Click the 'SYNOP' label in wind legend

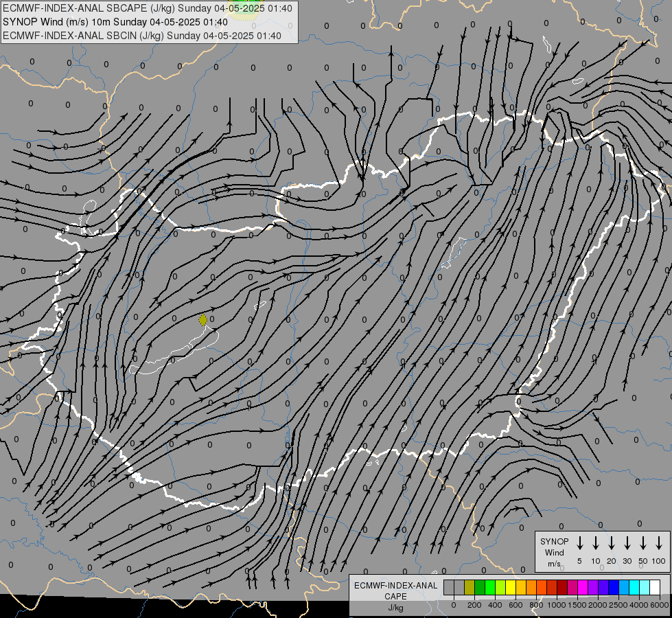(x=554, y=541)
